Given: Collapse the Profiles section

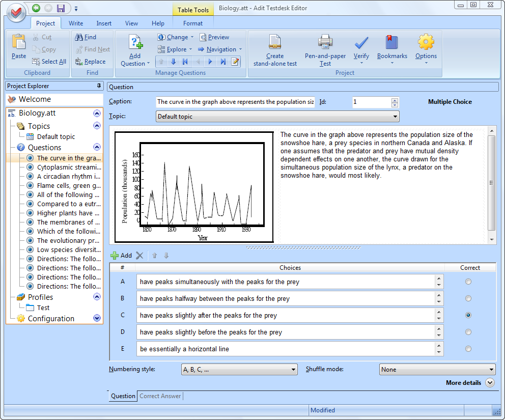Looking at the screenshot, I should 97,297.
